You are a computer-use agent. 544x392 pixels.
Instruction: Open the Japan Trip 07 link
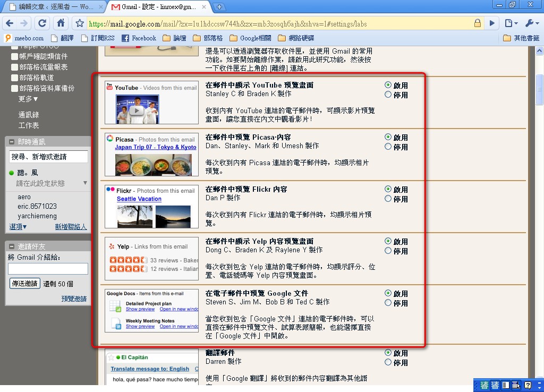(156, 147)
